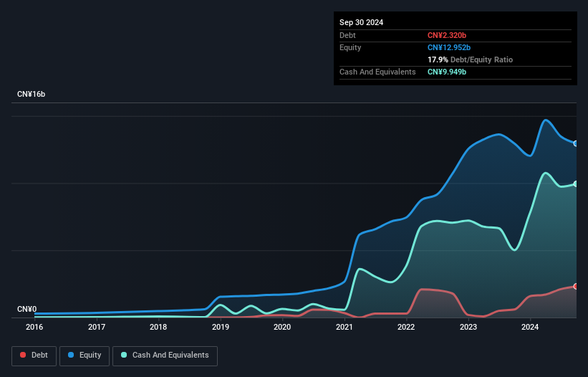Click the teal Cash endpoint marker
Screen dimensions: 588x377
pyautogui.click(x=576, y=183)
